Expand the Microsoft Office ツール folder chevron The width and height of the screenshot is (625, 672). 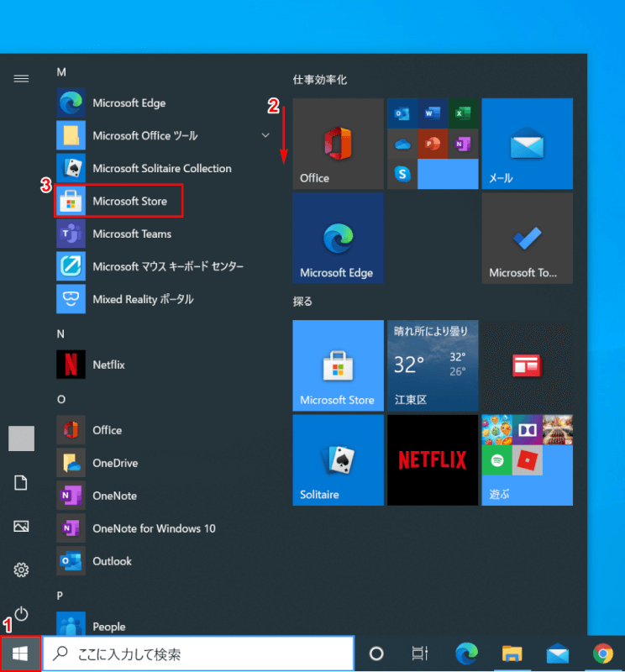click(265, 135)
